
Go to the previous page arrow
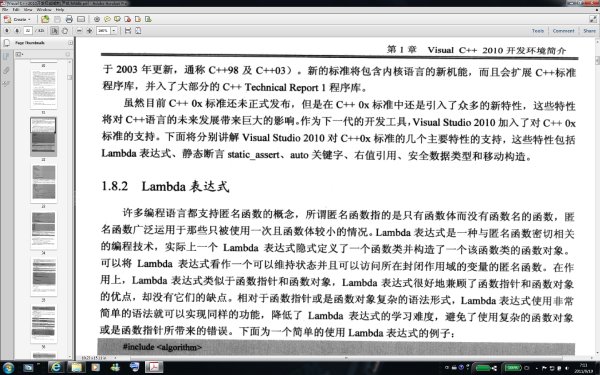(7, 31)
